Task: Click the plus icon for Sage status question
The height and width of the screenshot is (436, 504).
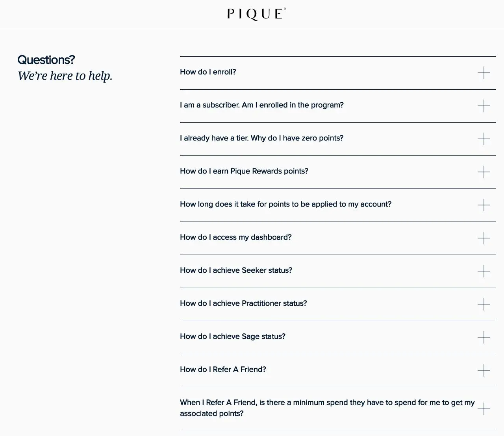Action: point(484,337)
